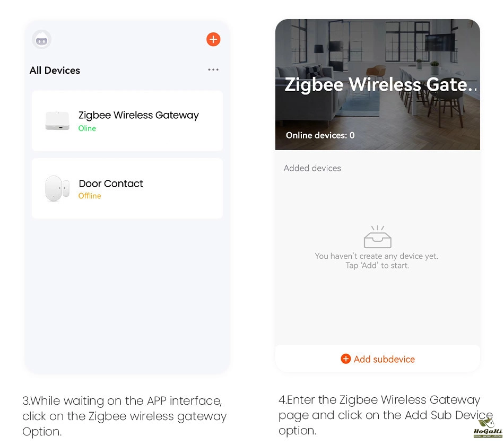This screenshot has height=445, width=504.
Task: Tap the yellow Offline status label
Action: tap(90, 196)
